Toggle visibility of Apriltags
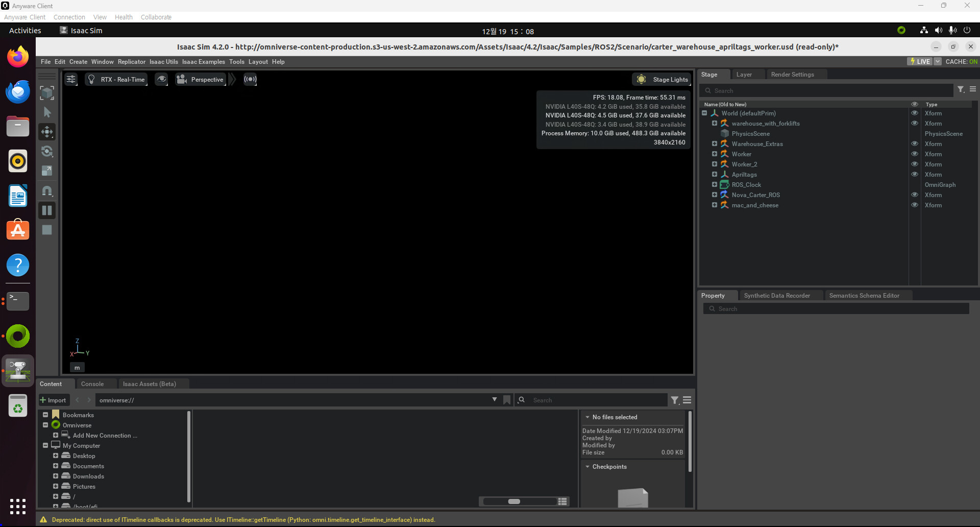The height and width of the screenshot is (527, 980). click(915, 175)
